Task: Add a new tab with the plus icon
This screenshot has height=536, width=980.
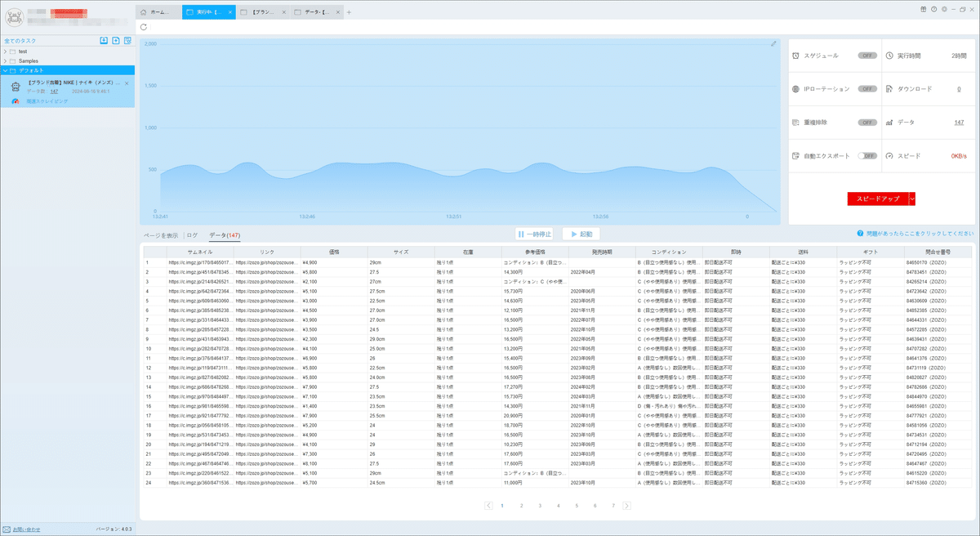Action: (x=349, y=12)
